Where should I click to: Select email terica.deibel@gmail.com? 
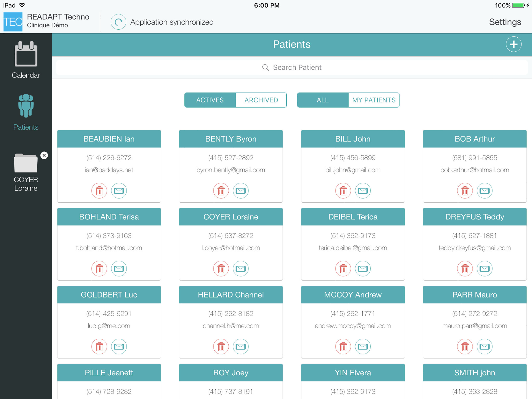point(353,248)
